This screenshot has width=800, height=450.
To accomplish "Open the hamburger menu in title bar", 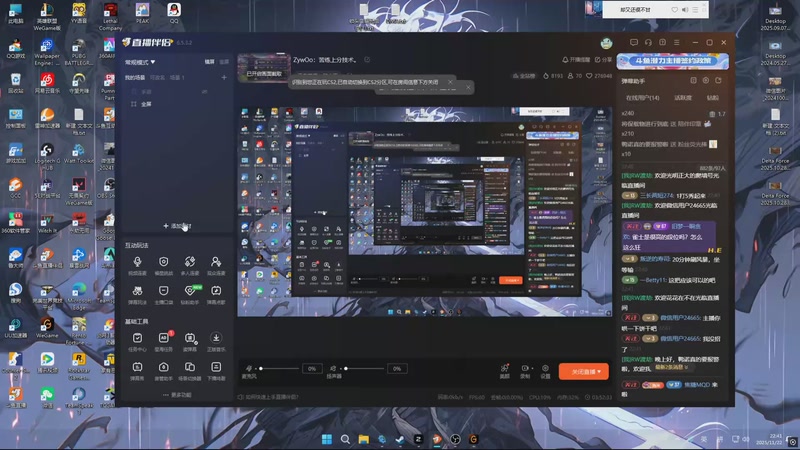I will [677, 42].
